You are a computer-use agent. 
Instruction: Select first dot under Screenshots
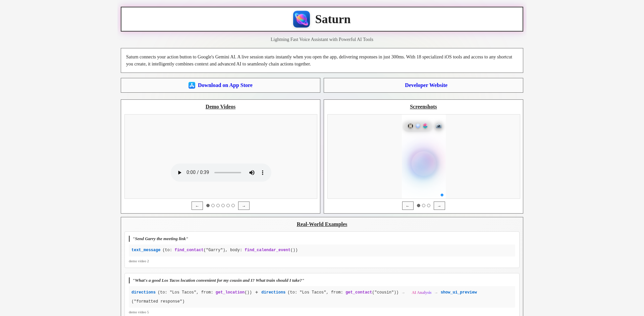pos(419,206)
